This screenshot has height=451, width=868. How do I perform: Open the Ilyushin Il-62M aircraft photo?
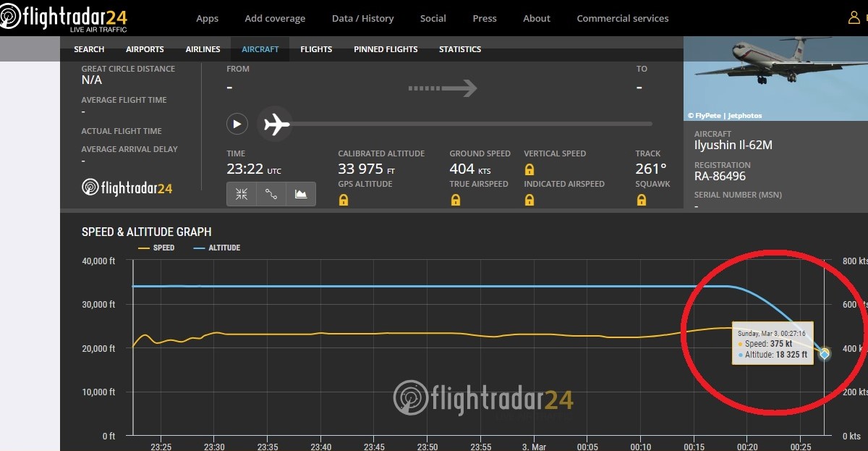775,78
